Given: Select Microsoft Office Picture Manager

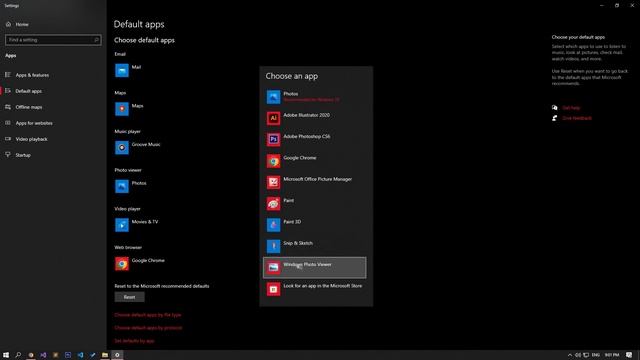Looking at the screenshot, I should pos(314,182).
